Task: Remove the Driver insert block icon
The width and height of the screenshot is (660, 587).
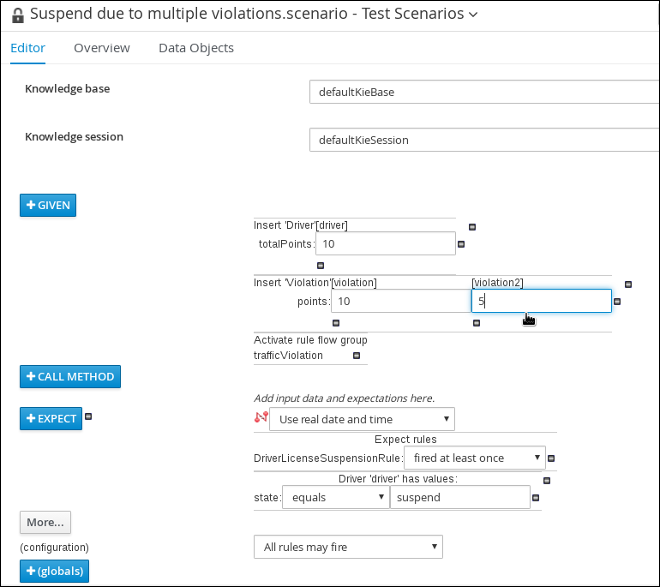Action: 472,227
